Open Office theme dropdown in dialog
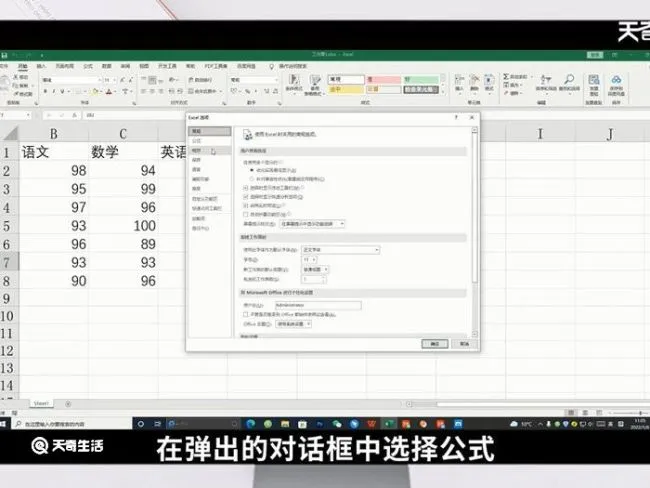The height and width of the screenshot is (488, 650). click(293, 324)
